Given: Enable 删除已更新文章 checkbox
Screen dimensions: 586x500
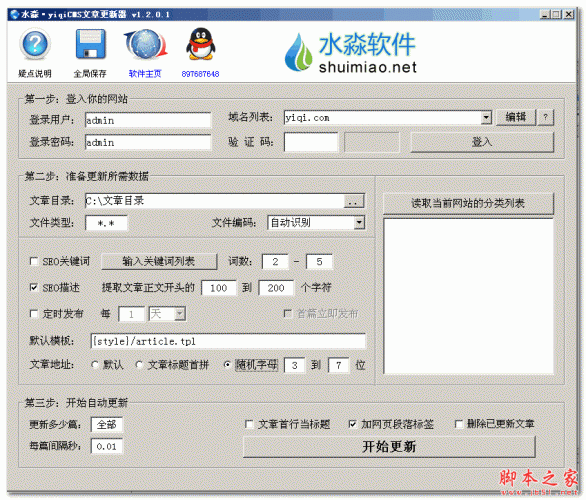Looking at the screenshot, I should (x=459, y=424).
